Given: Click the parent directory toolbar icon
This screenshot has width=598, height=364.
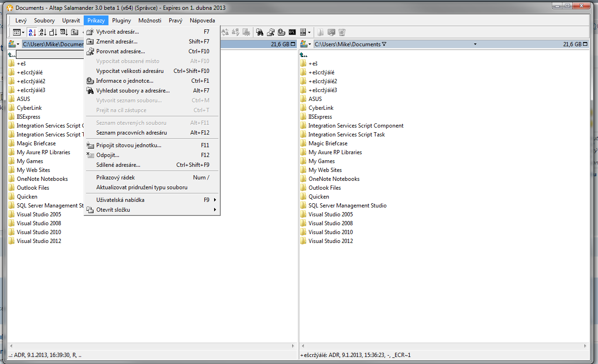Looking at the screenshot, I should tap(74, 32).
